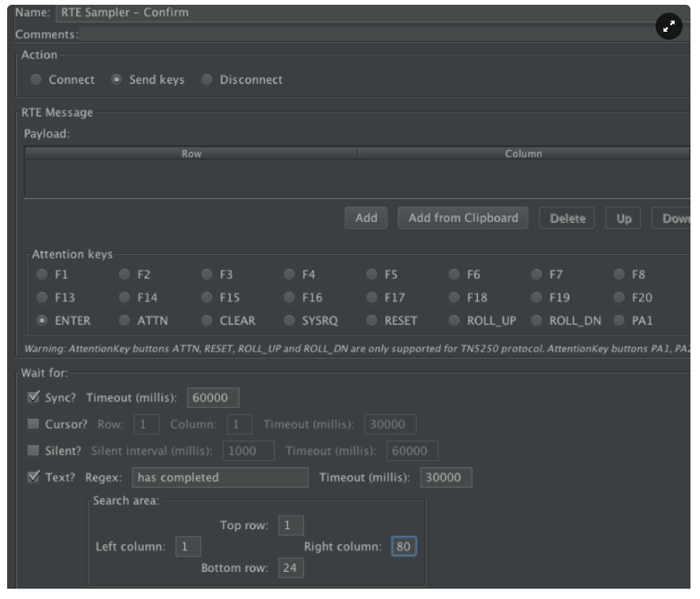Uncheck the Sync? wait condition
700x599 pixels.
[x=33, y=398]
